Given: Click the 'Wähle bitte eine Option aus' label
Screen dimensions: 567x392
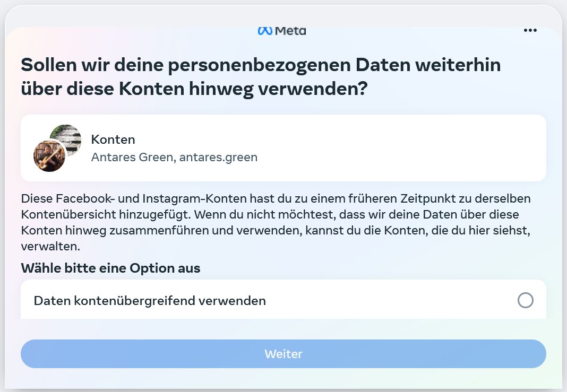Looking at the screenshot, I should (110, 268).
